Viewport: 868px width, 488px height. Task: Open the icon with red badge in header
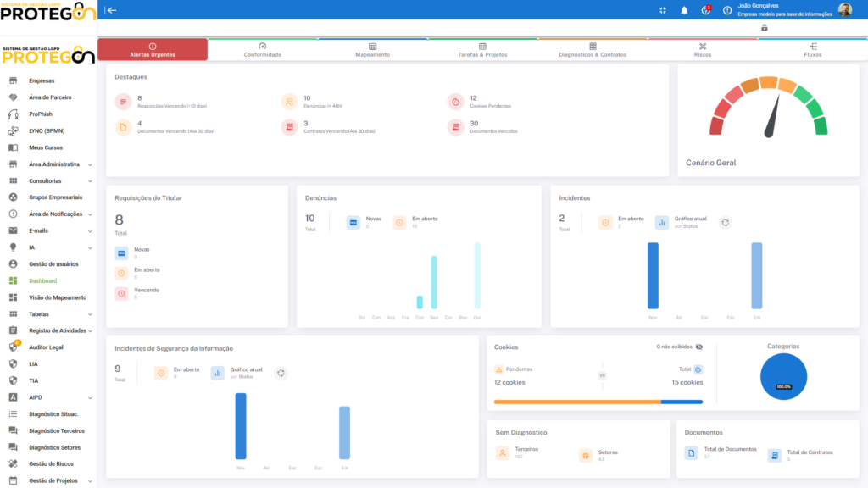(705, 10)
